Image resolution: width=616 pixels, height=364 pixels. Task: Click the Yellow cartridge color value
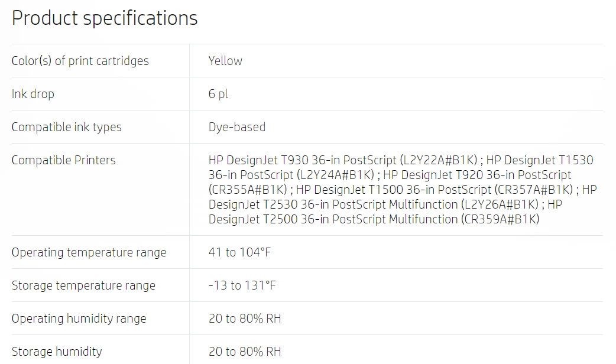tap(225, 61)
